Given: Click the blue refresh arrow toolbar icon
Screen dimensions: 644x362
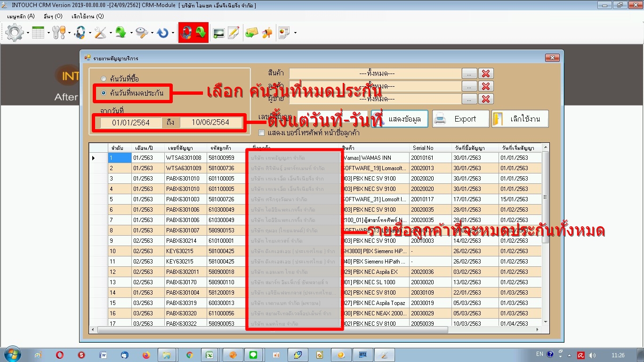Looking at the screenshot, I should (x=163, y=33).
